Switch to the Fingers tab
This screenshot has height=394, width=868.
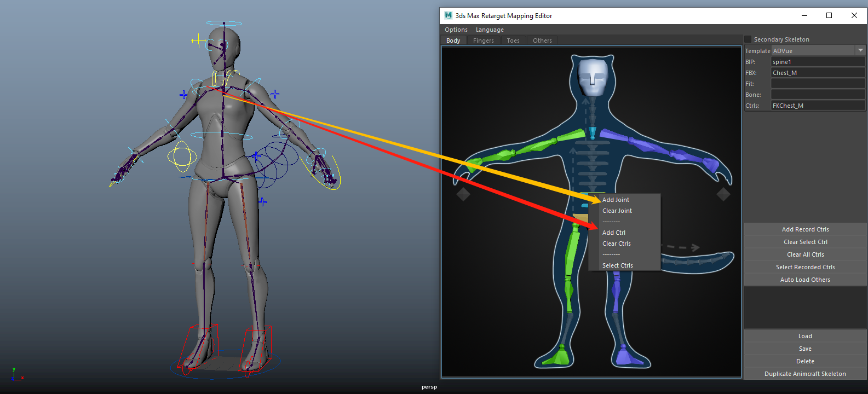point(484,40)
